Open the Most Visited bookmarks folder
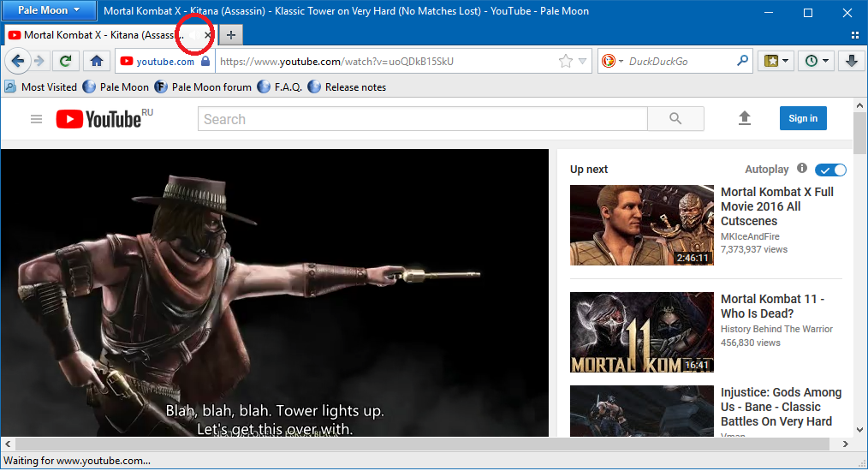Screen dimensions: 868x471 pos(41,87)
